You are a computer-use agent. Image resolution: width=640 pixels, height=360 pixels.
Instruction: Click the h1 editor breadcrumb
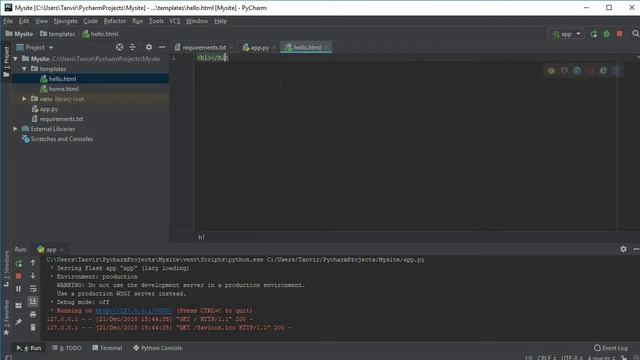pos(201,237)
